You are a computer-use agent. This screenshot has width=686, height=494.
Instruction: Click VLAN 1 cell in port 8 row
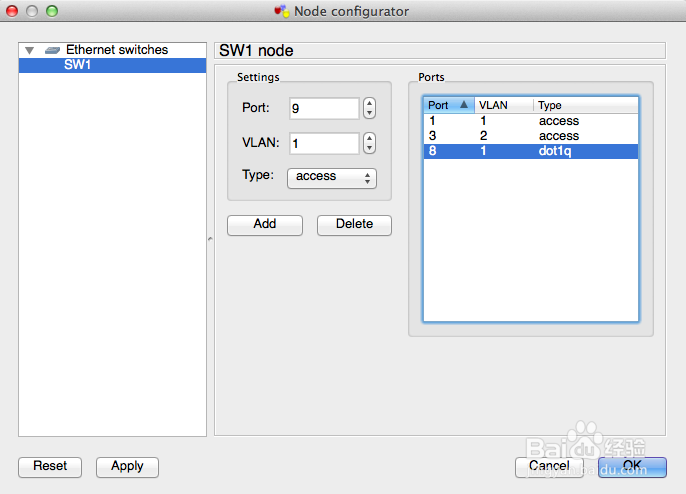click(483, 151)
